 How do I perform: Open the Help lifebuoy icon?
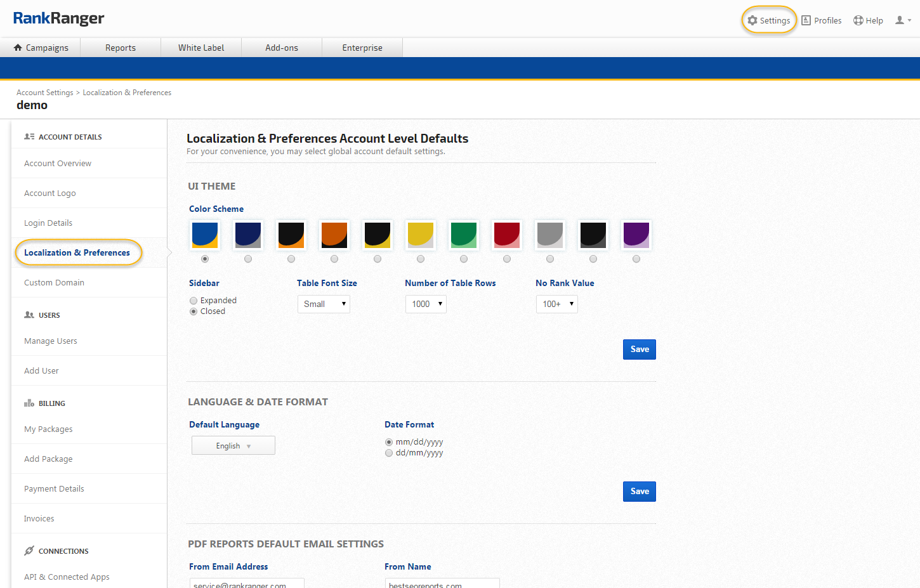pos(858,20)
